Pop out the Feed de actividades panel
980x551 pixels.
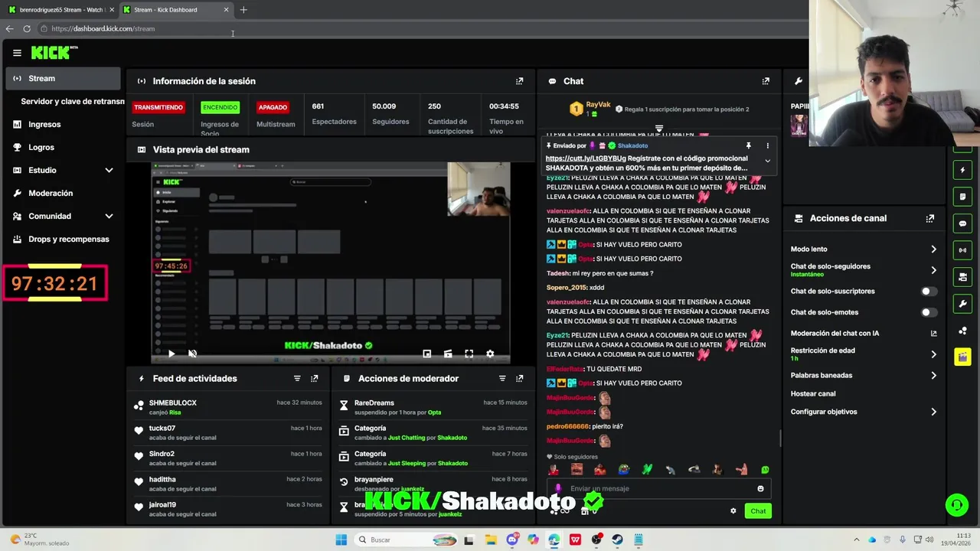[x=315, y=379]
